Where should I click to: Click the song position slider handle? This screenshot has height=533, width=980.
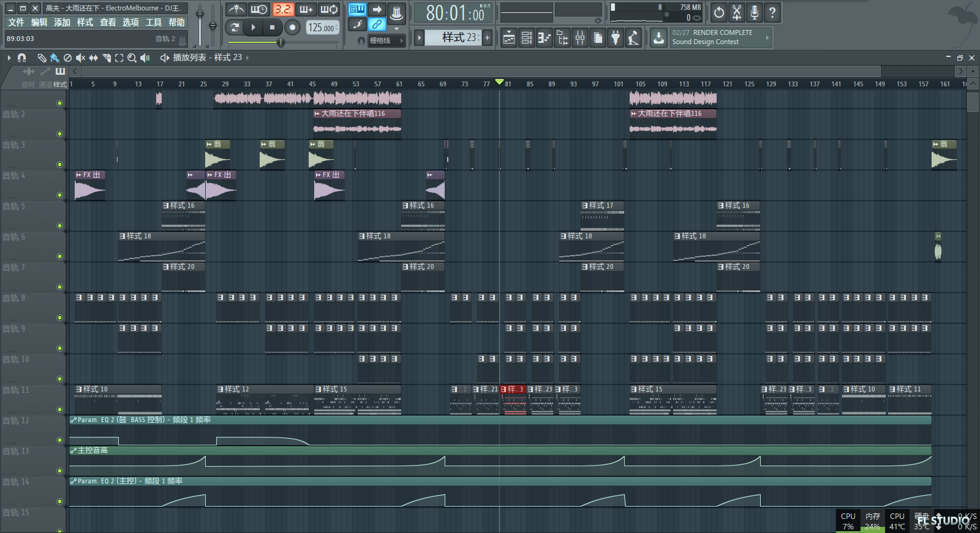pos(281,42)
